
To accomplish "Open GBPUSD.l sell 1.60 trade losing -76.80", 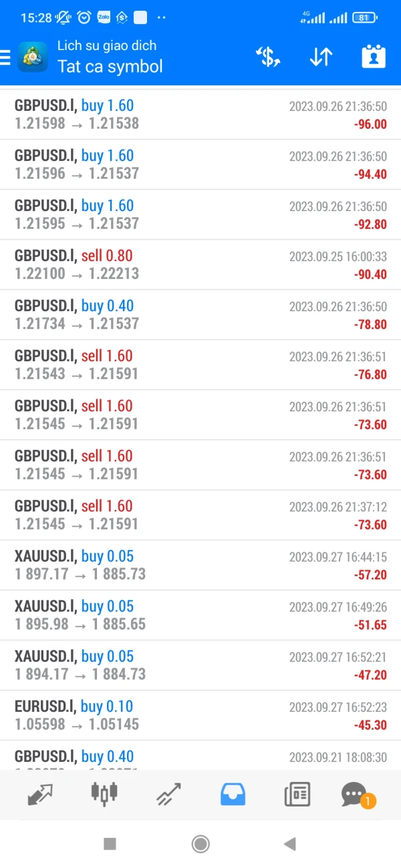I will coord(200,365).
